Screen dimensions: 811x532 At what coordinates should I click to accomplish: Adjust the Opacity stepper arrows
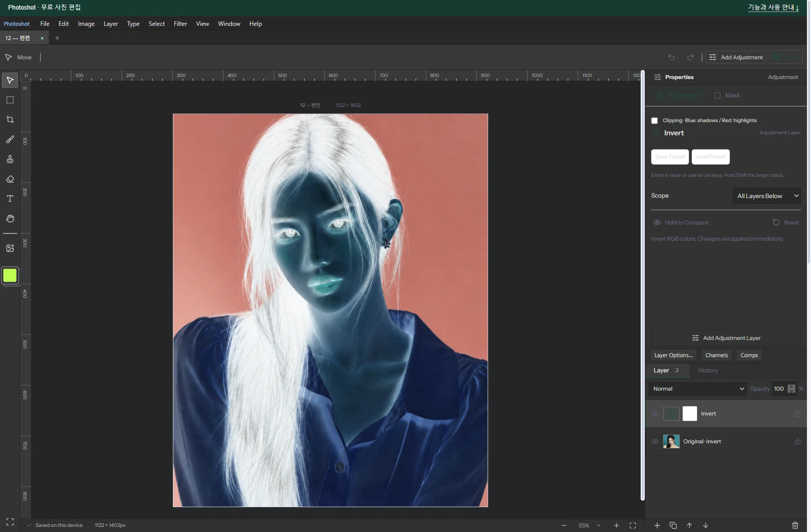791,389
